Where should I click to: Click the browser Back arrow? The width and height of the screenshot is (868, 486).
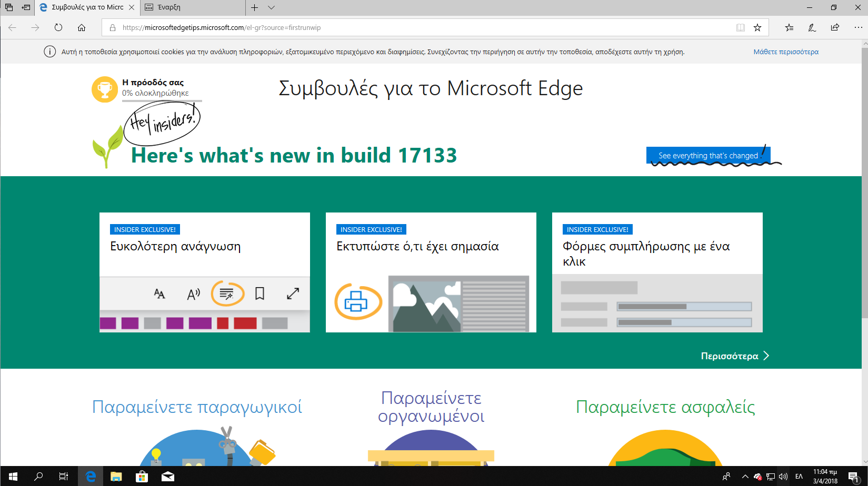click(12, 28)
